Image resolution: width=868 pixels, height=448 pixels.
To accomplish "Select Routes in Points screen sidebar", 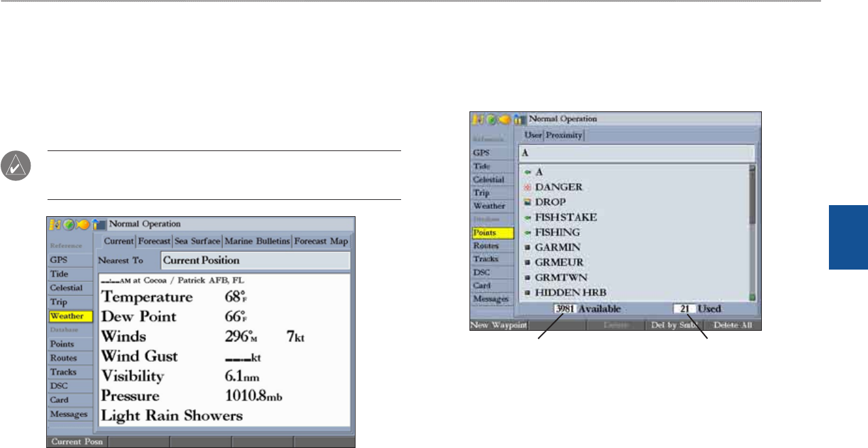I will pyautogui.click(x=492, y=246).
